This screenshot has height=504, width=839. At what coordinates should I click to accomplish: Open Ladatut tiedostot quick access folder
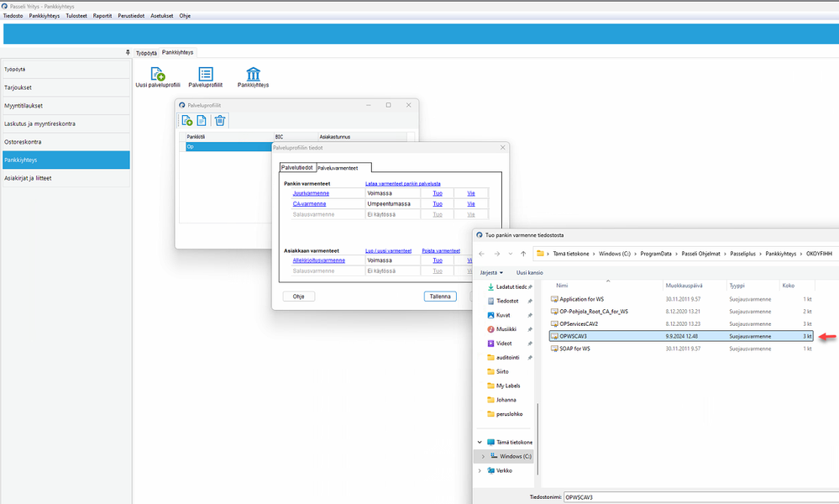pyautogui.click(x=510, y=286)
